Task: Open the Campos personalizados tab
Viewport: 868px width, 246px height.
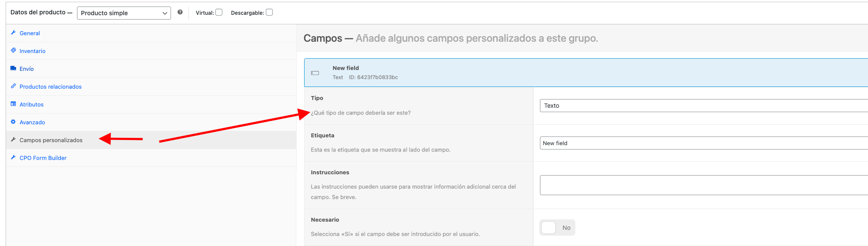Action: coord(51,140)
